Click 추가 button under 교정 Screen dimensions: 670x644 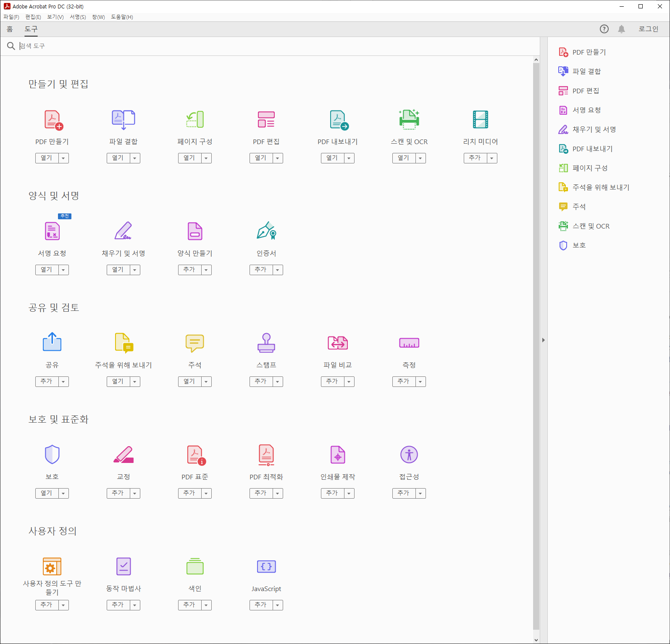(x=118, y=493)
